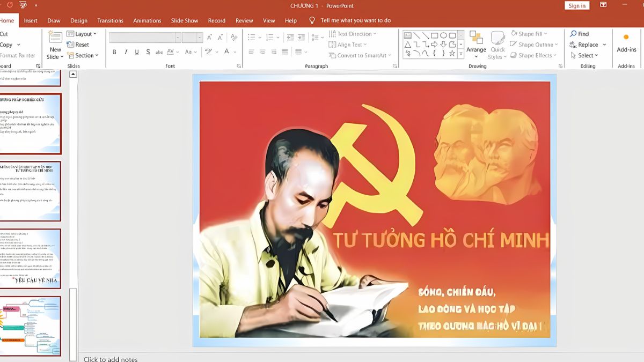Image resolution: width=644 pixels, height=362 pixels.
Task: Open the Text Direction dropdown
Action: pyautogui.click(x=353, y=34)
